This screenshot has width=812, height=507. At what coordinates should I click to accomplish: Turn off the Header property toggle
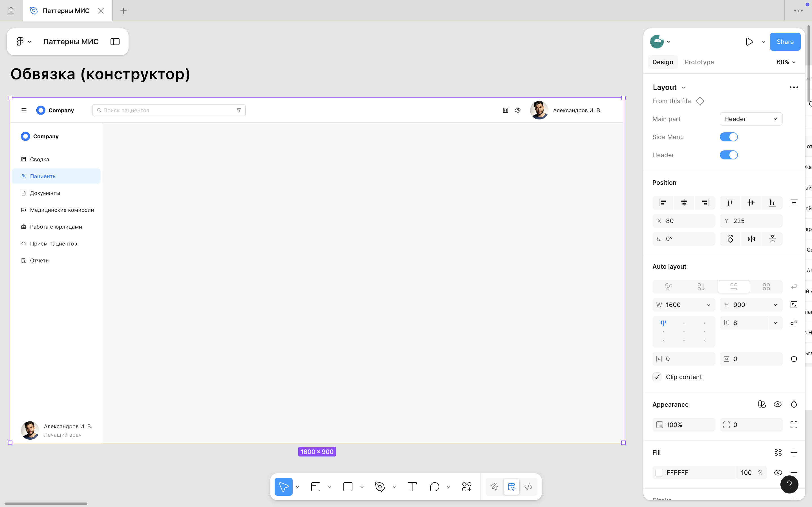pos(729,155)
